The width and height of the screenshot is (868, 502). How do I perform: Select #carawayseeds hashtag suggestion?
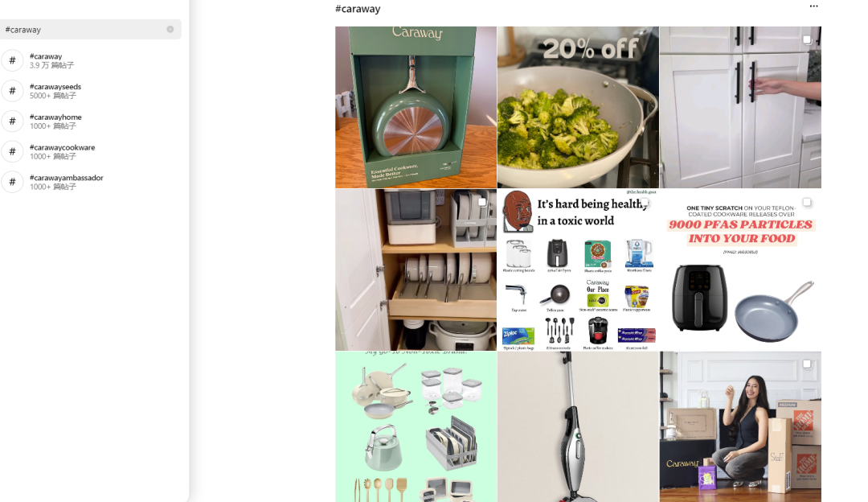pos(91,91)
